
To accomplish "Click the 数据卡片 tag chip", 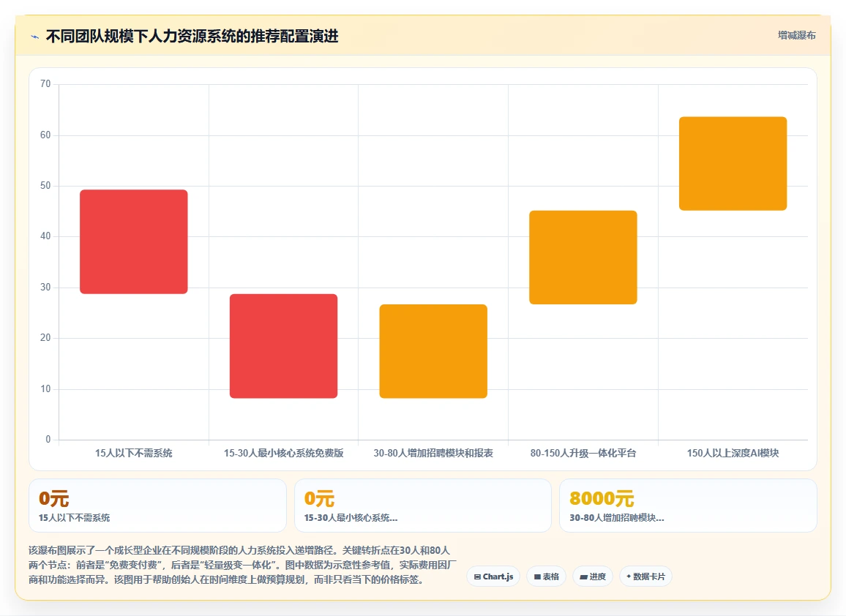I will pos(645,576).
